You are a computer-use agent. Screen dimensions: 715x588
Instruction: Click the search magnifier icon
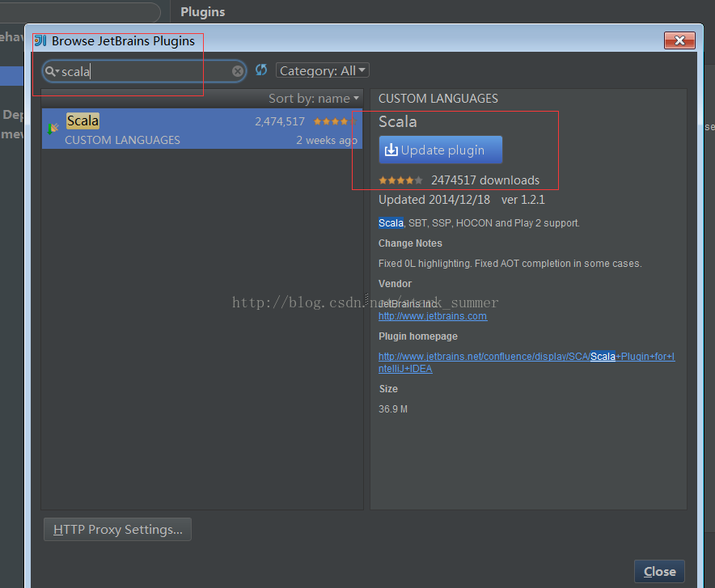pos(51,71)
